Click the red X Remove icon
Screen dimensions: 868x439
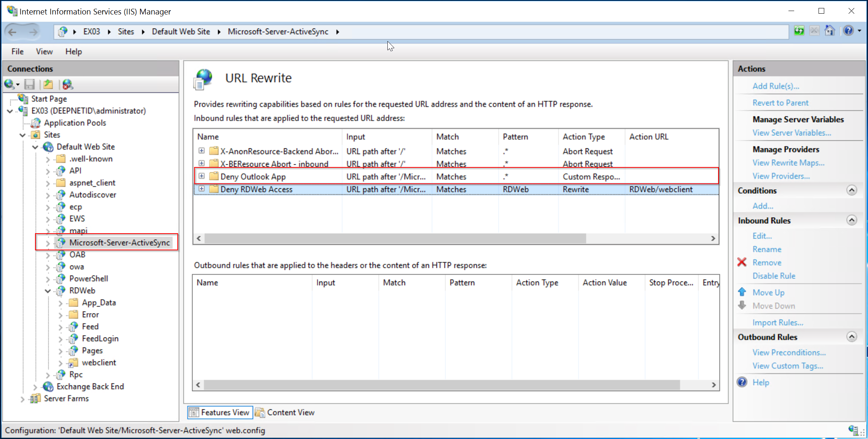[x=742, y=262]
